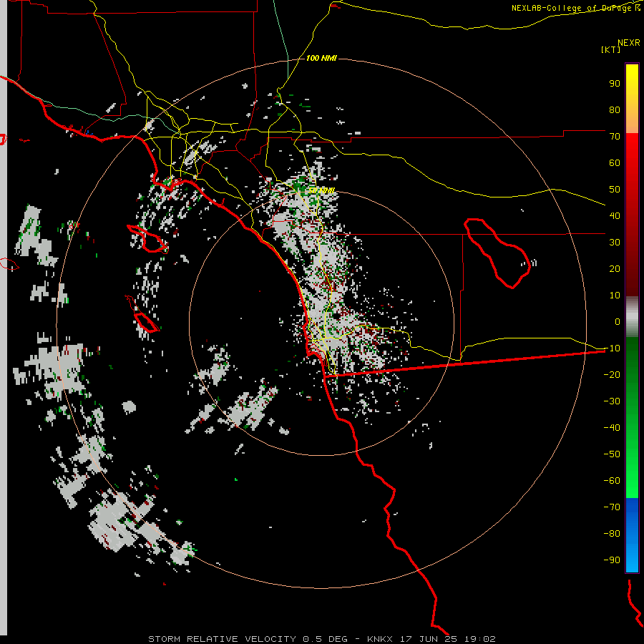Pick the gray zero-velocity color bar segment
This screenshot has width=644, height=644.
(632, 317)
